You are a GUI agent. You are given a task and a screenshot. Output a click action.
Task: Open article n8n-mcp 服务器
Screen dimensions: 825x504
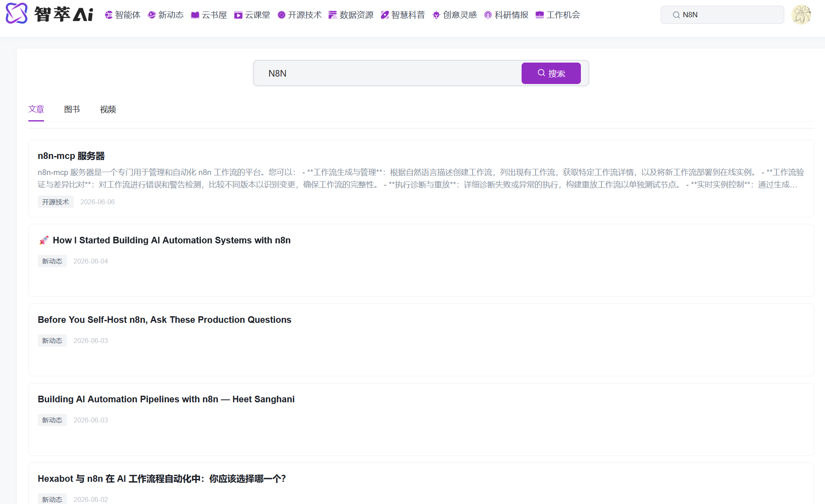tap(71, 156)
